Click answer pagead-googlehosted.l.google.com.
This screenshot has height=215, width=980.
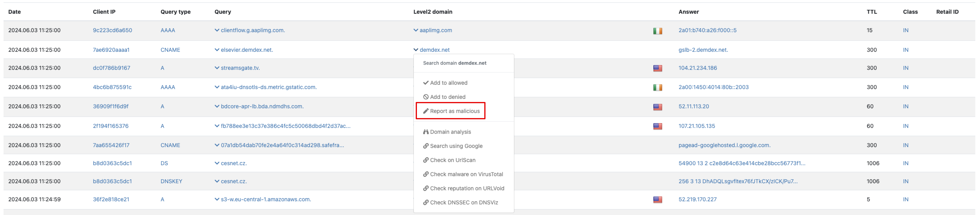click(x=724, y=145)
